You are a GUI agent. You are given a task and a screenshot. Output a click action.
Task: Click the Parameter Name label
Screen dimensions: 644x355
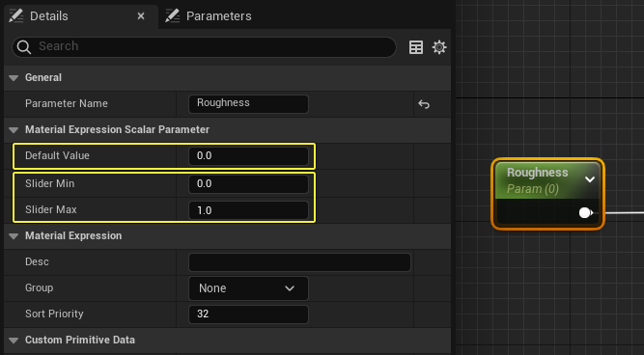coord(67,103)
